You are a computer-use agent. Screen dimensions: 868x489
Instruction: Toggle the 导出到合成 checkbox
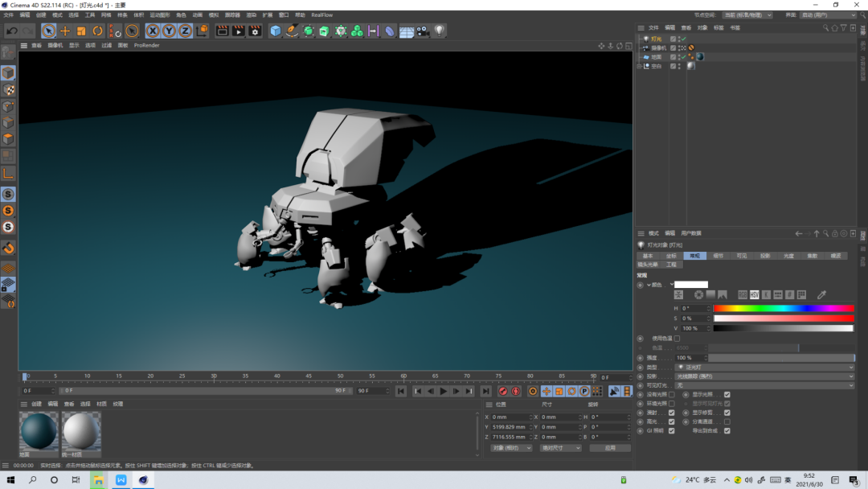tap(727, 431)
